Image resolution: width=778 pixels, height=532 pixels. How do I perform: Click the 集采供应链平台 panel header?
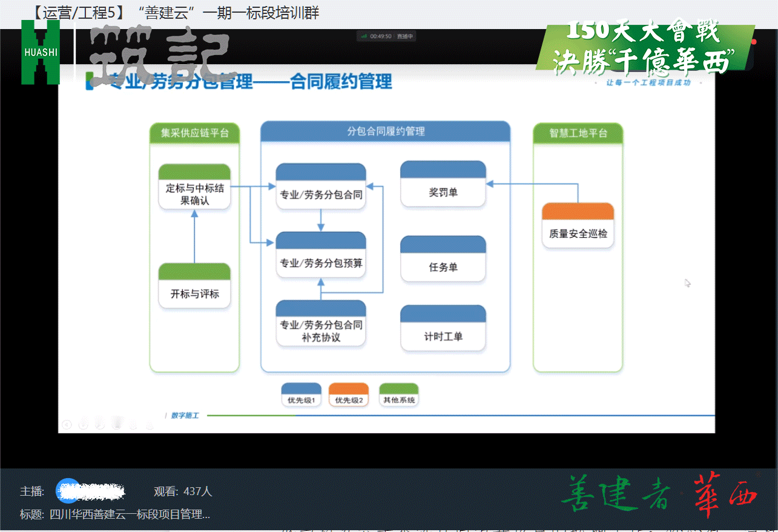pyautogui.click(x=195, y=133)
